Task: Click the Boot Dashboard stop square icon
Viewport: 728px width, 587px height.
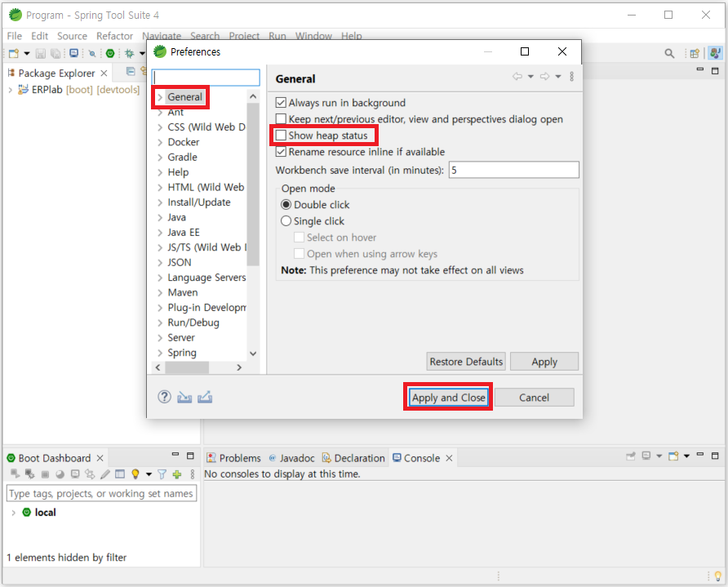Action: [45, 474]
